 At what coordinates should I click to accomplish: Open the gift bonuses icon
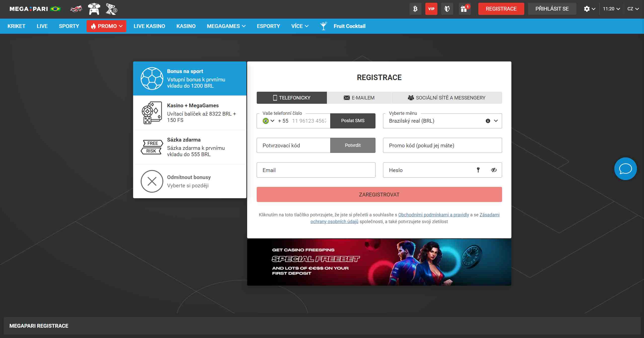pos(464,9)
